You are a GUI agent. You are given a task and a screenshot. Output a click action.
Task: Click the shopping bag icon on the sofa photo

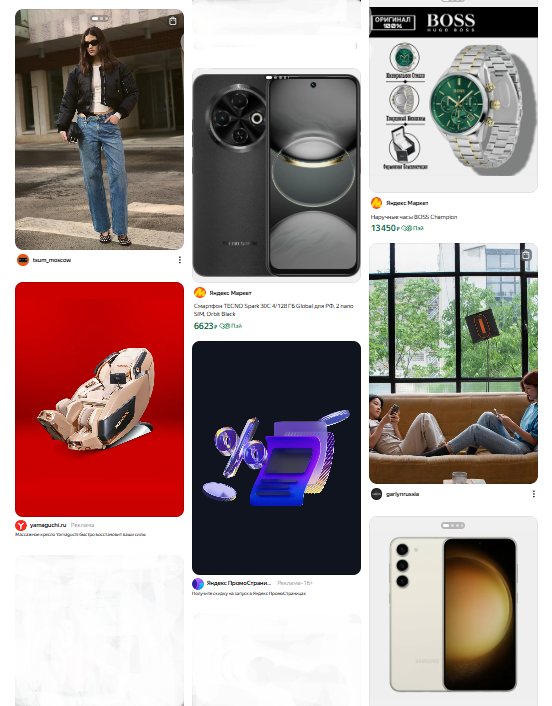(x=526, y=255)
